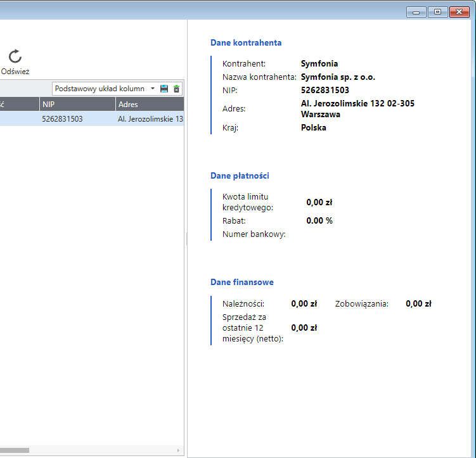Click the Dane finansowe section heading
476x458 pixels.
click(x=242, y=282)
